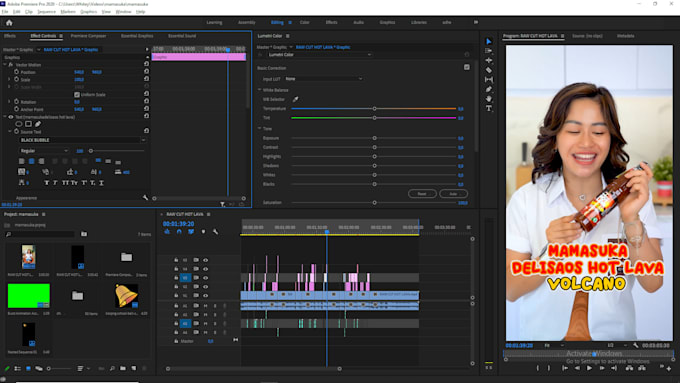
Task: Toggle Position animation stopwatch
Action: click(16, 72)
